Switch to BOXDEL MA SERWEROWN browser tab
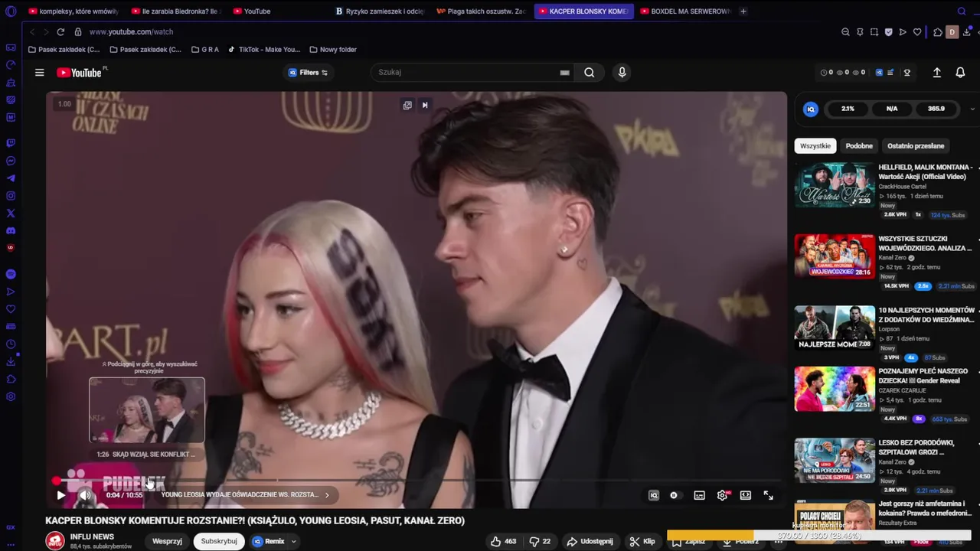The width and height of the screenshot is (980, 551). (685, 11)
